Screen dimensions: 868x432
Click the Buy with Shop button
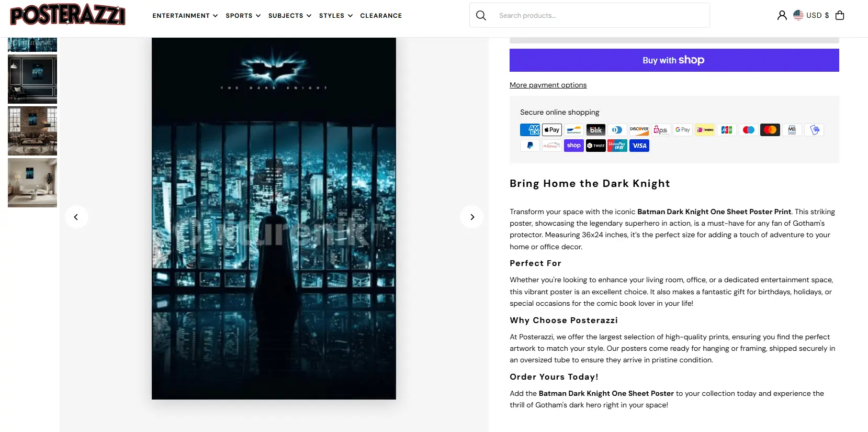tap(674, 60)
